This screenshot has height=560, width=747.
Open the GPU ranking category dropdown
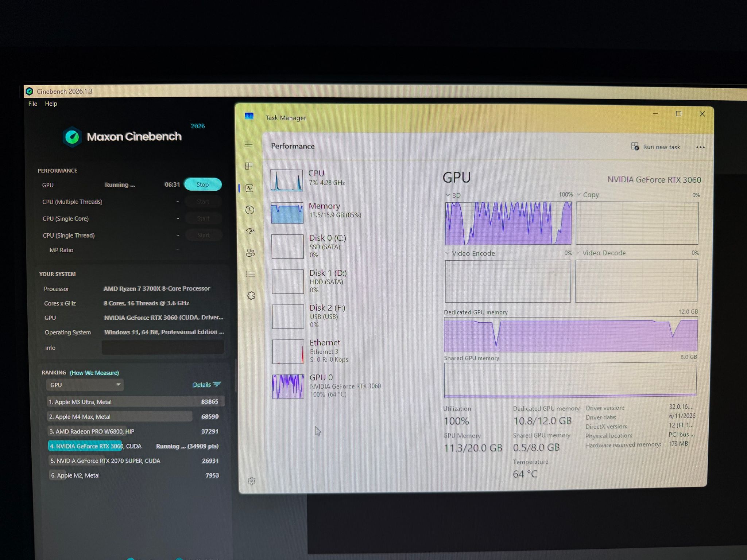pos(85,385)
